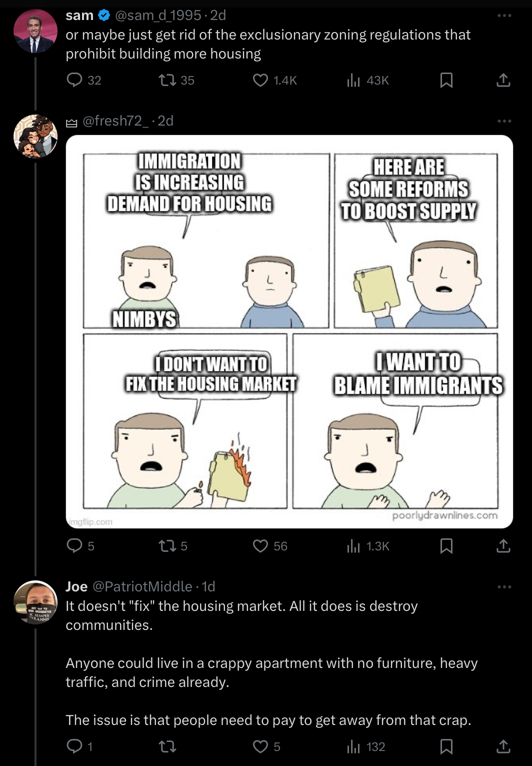Share the @fresh72_ meme tweet
The height and width of the screenshot is (766, 532).
click(x=503, y=546)
